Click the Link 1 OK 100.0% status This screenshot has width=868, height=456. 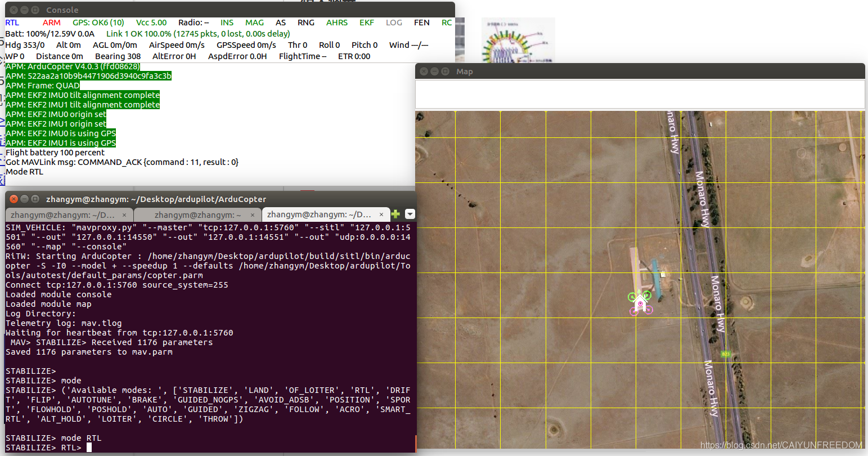(198, 34)
